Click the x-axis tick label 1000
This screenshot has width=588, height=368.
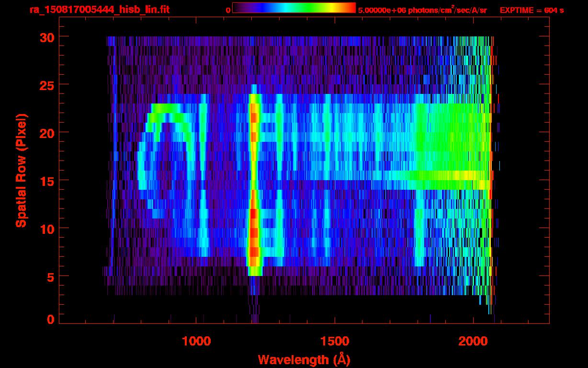point(197,341)
